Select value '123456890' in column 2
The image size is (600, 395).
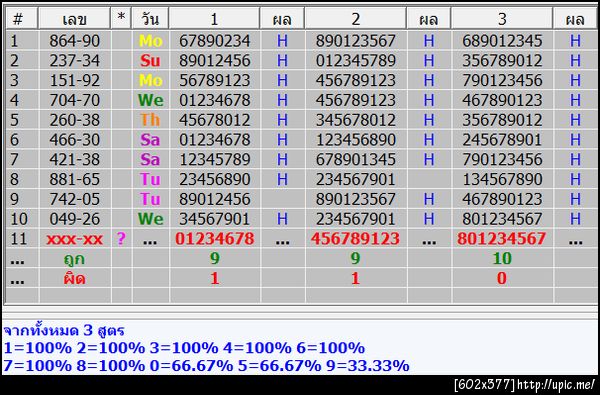355,140
